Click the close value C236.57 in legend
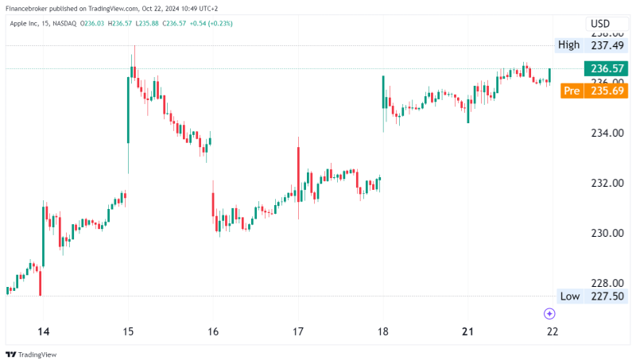The image size is (636, 364). 174,24
